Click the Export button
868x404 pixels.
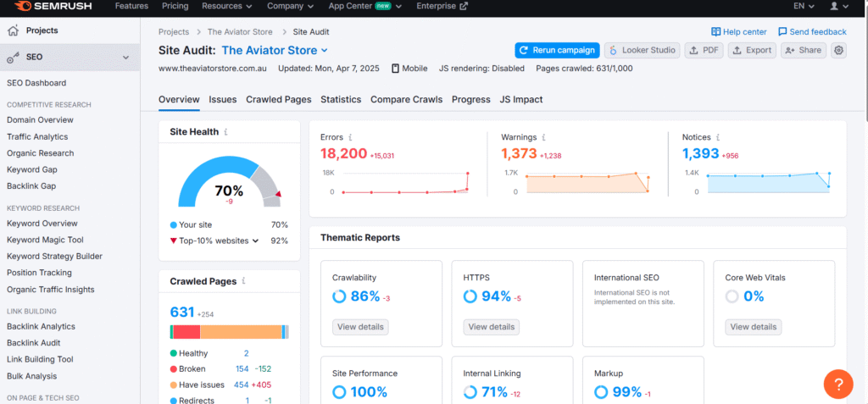coord(752,50)
